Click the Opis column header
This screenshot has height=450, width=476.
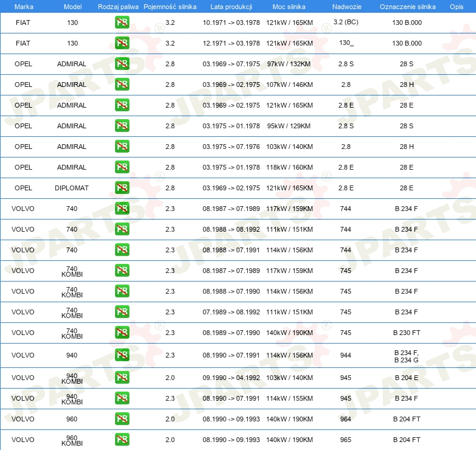pos(457,7)
